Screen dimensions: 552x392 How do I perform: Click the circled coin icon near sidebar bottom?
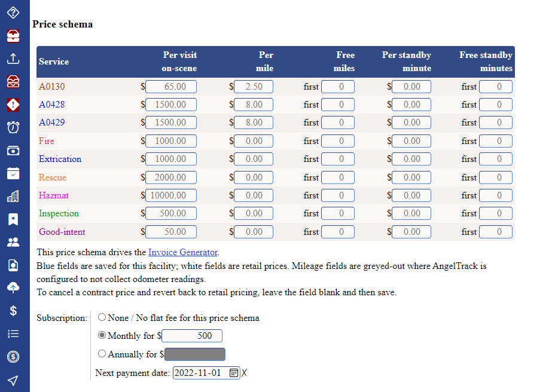pos(13,356)
